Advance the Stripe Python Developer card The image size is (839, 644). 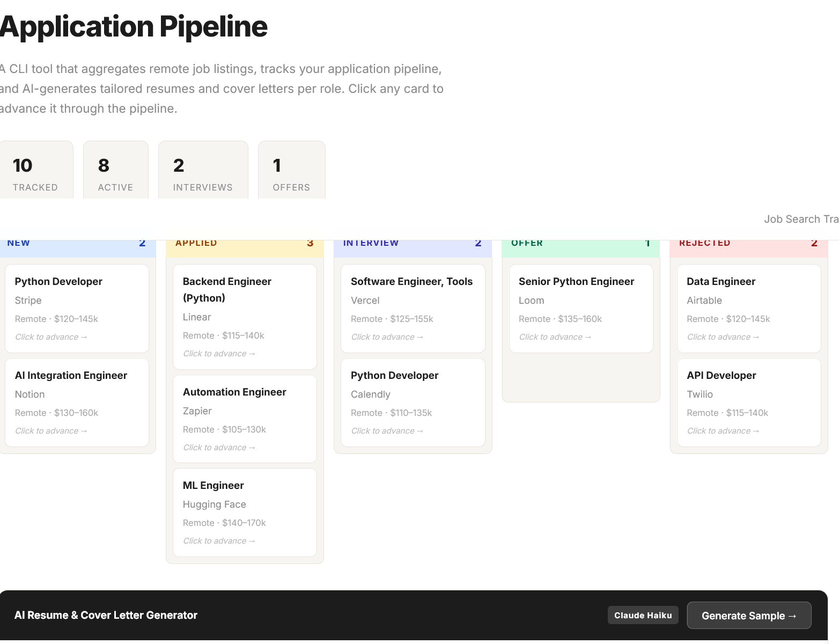(x=77, y=309)
